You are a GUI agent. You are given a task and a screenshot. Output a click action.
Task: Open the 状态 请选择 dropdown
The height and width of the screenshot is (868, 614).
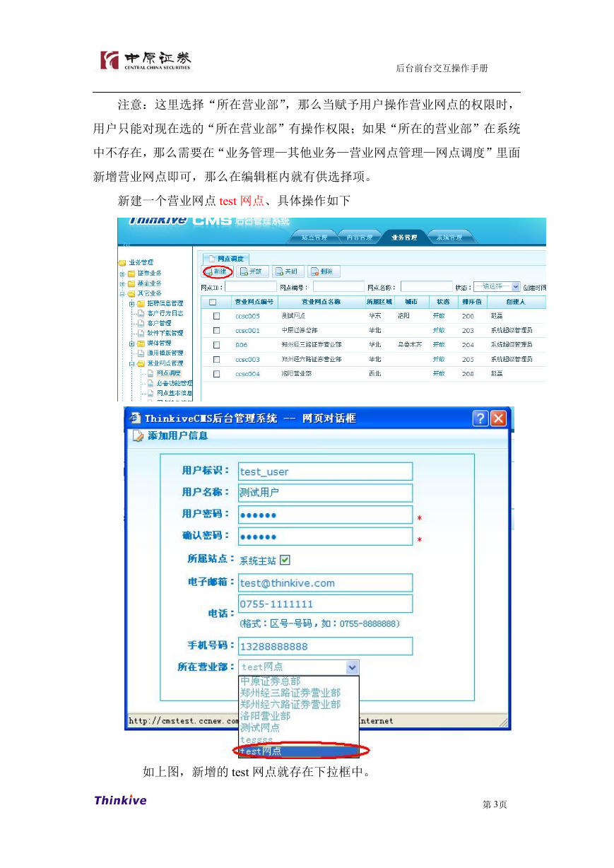tap(497, 287)
